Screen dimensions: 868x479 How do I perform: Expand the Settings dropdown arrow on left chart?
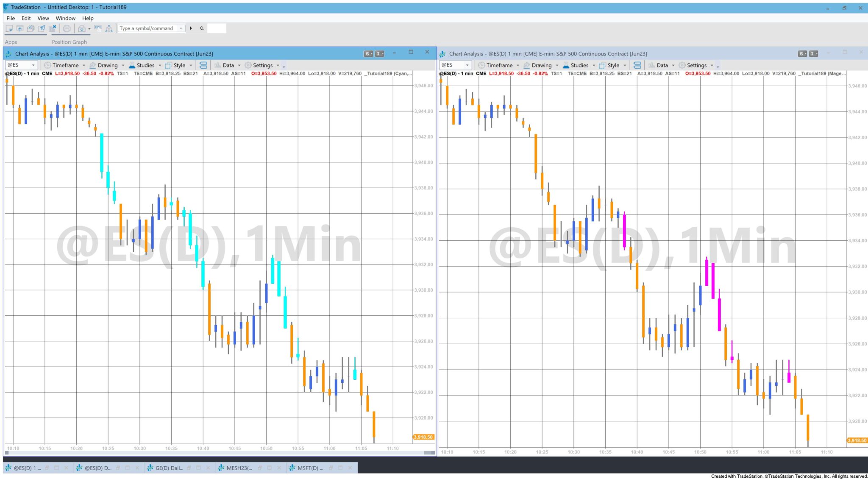[x=278, y=65]
